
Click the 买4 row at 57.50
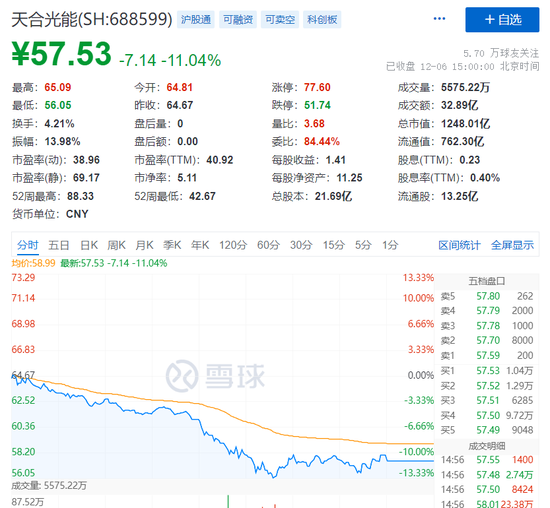point(487,415)
